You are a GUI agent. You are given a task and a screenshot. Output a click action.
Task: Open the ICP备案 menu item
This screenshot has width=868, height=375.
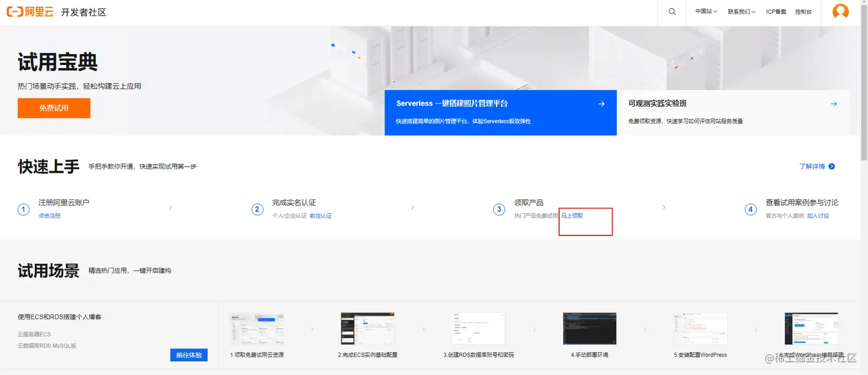(776, 11)
